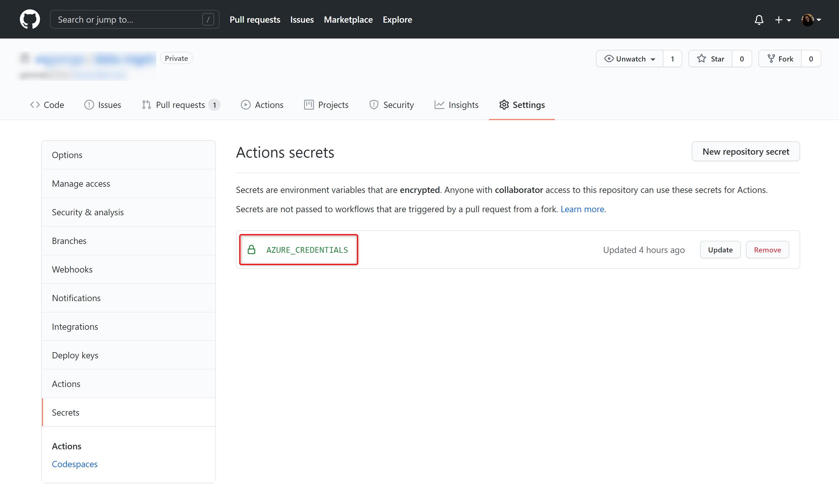Click the GitHub logo in top-left corner
Viewport: 839px width, 504px height.
pyautogui.click(x=29, y=19)
